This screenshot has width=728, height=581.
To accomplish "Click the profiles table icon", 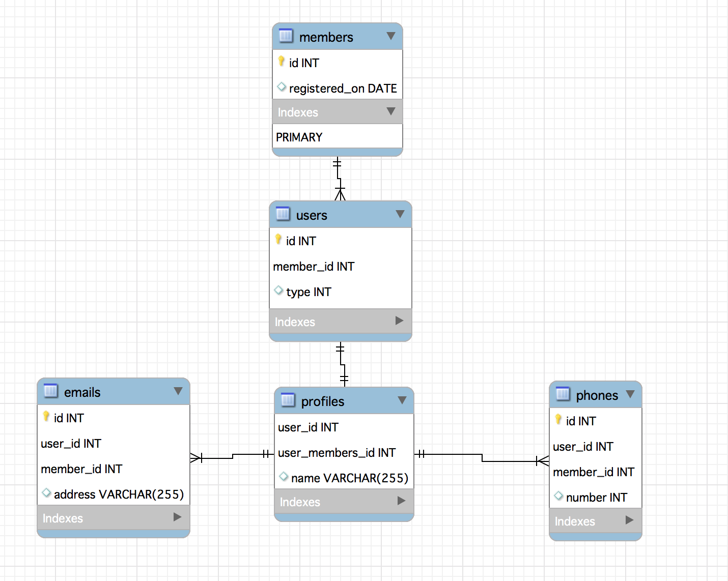I will (x=288, y=400).
